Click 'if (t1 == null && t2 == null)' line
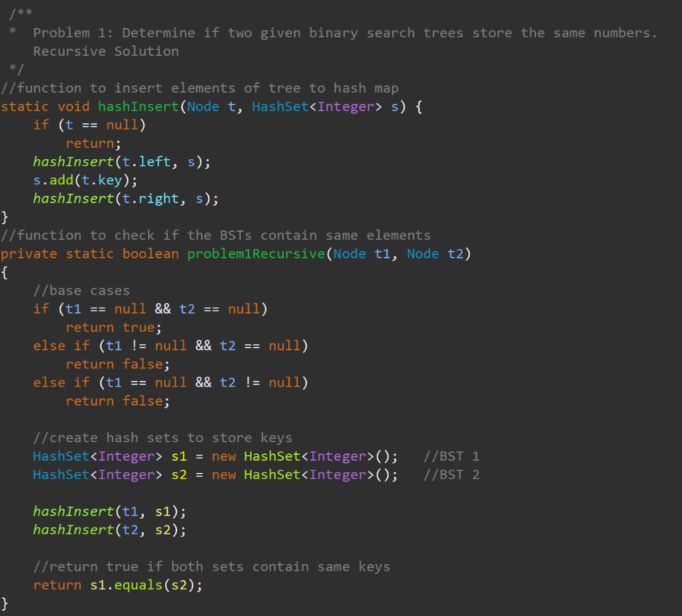Image resolution: width=682 pixels, height=616 pixels. point(150,309)
